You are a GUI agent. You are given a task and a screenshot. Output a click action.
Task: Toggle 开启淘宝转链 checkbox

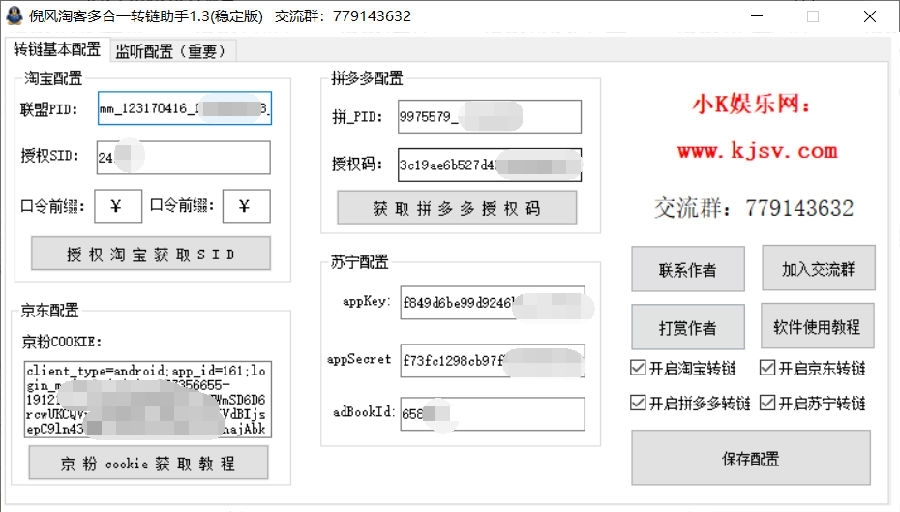click(637, 367)
